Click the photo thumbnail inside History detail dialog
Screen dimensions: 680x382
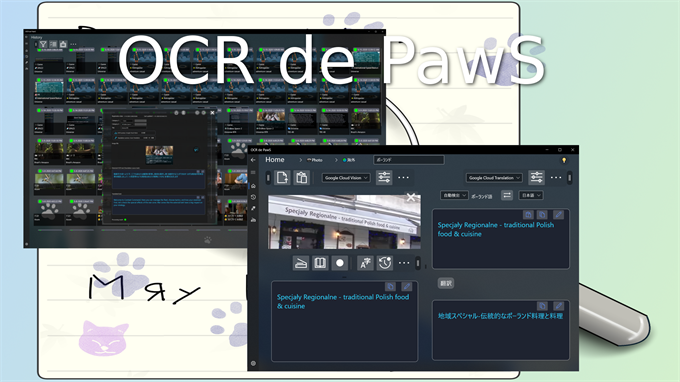(159, 155)
